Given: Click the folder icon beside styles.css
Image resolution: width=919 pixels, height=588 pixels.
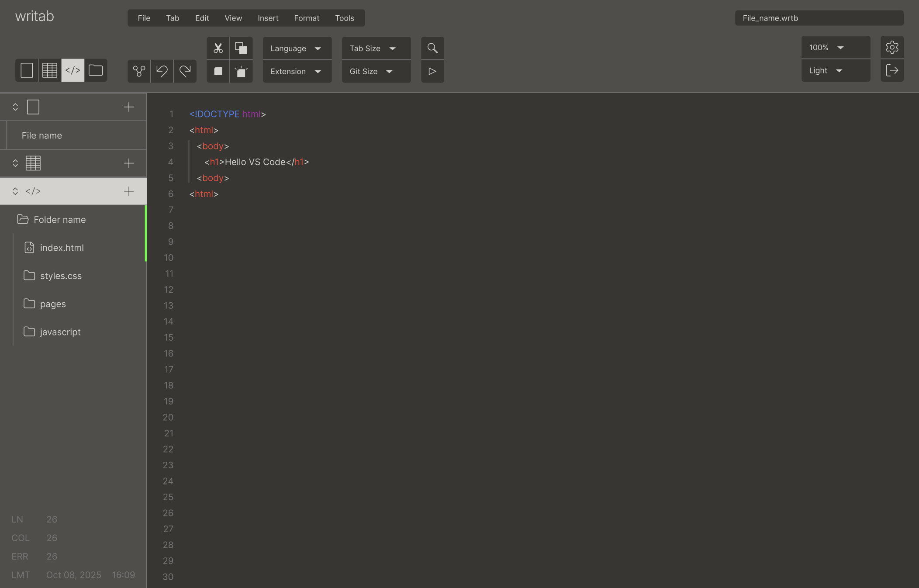Looking at the screenshot, I should point(29,276).
